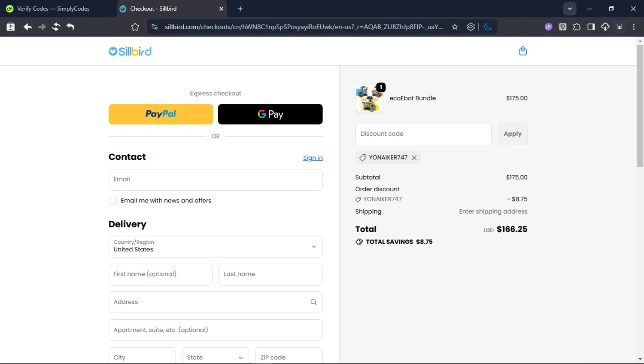Screen dimensions: 644x364
Task: Click the Address input field
Action: (216, 302)
